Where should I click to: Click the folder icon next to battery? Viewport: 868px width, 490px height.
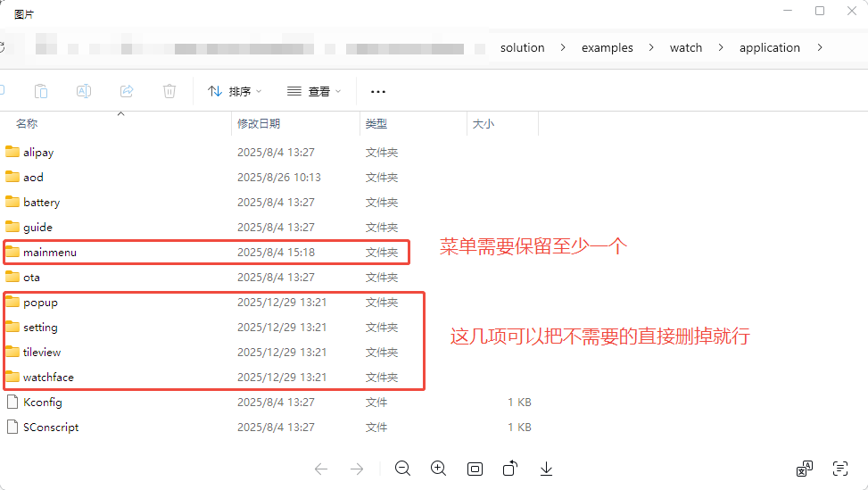12,201
